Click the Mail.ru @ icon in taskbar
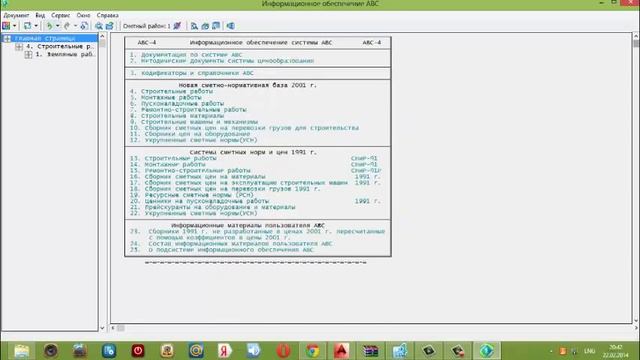Viewport: 640px width, 360px height. pyautogui.click(x=196, y=351)
